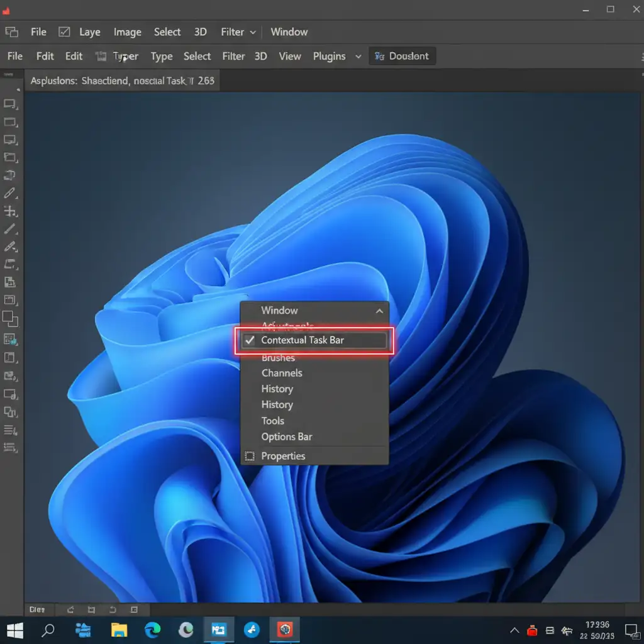Click the overlapping windows icon left of File
This screenshot has width=644, height=644.
(11, 32)
